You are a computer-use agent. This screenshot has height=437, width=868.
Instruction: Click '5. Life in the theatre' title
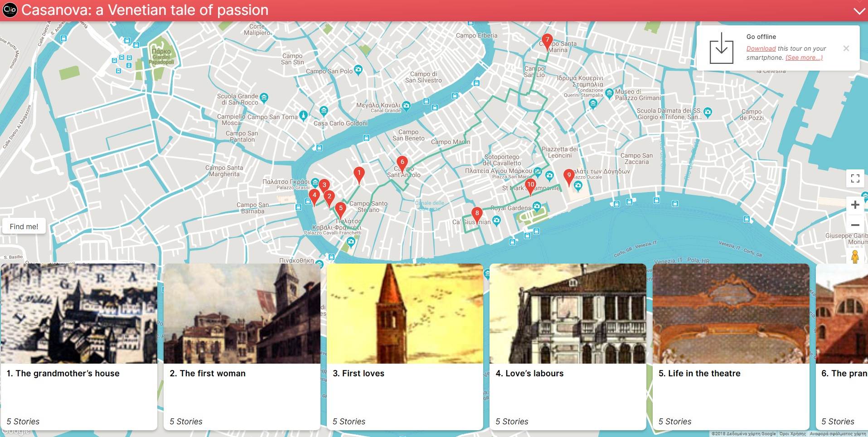[x=699, y=373]
